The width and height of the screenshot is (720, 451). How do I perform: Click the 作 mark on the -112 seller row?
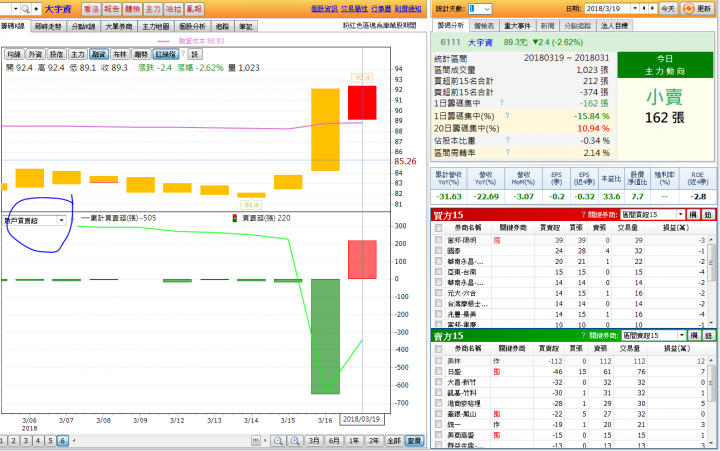click(x=496, y=361)
